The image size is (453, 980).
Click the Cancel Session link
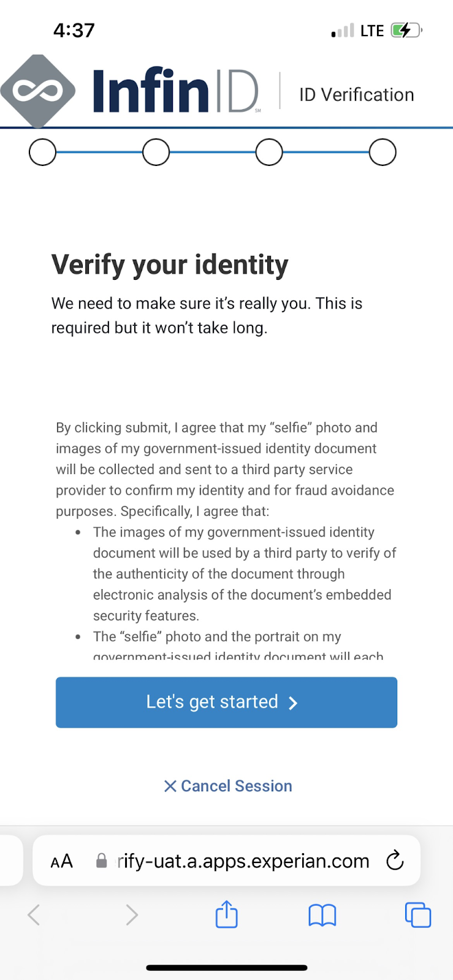[x=236, y=786]
